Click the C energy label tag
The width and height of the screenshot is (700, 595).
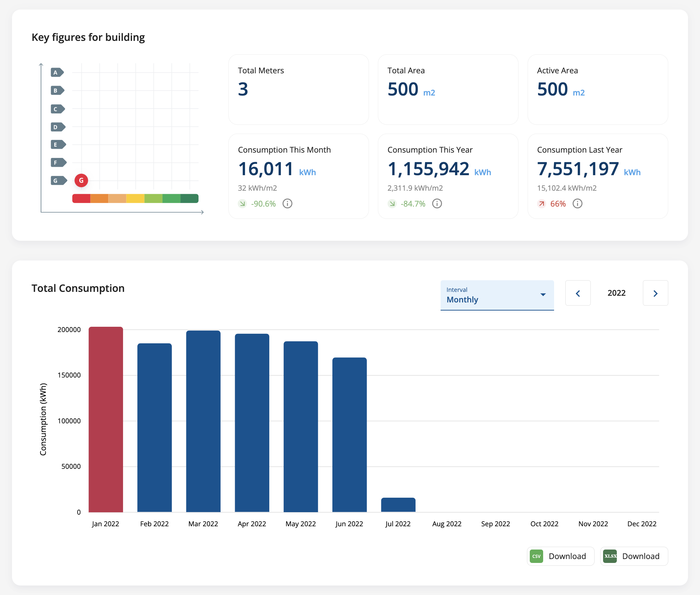[58, 109]
